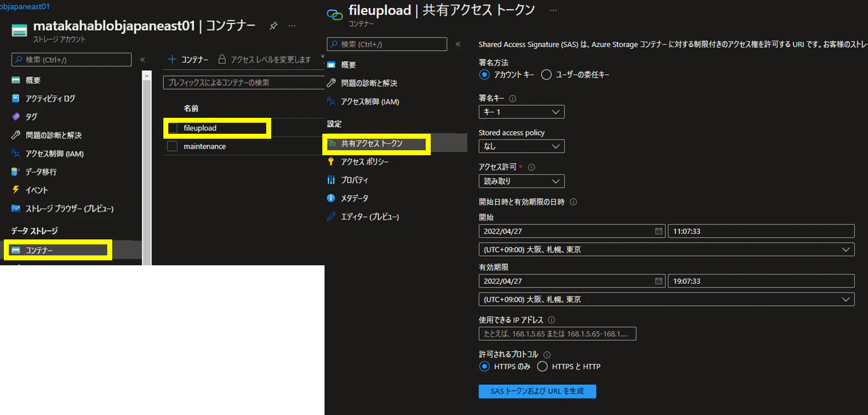Open the 開始 time zone dropdown
This screenshot has width=868, height=415.
point(667,250)
